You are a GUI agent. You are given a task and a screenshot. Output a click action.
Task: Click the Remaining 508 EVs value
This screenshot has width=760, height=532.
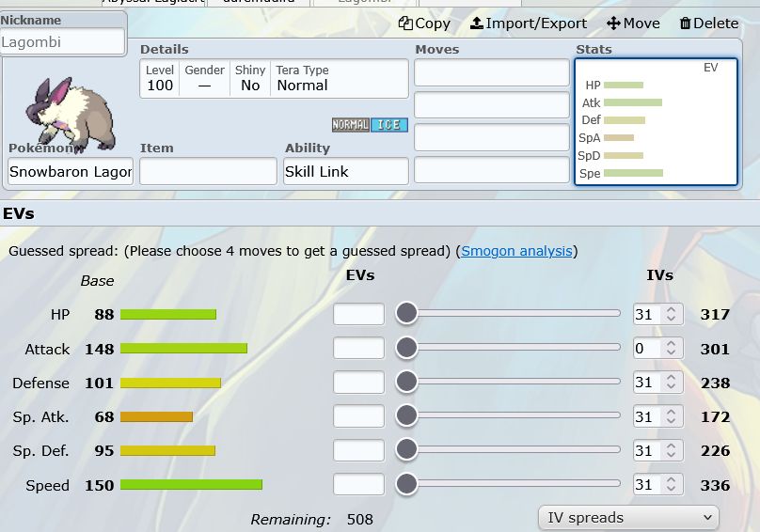360,520
